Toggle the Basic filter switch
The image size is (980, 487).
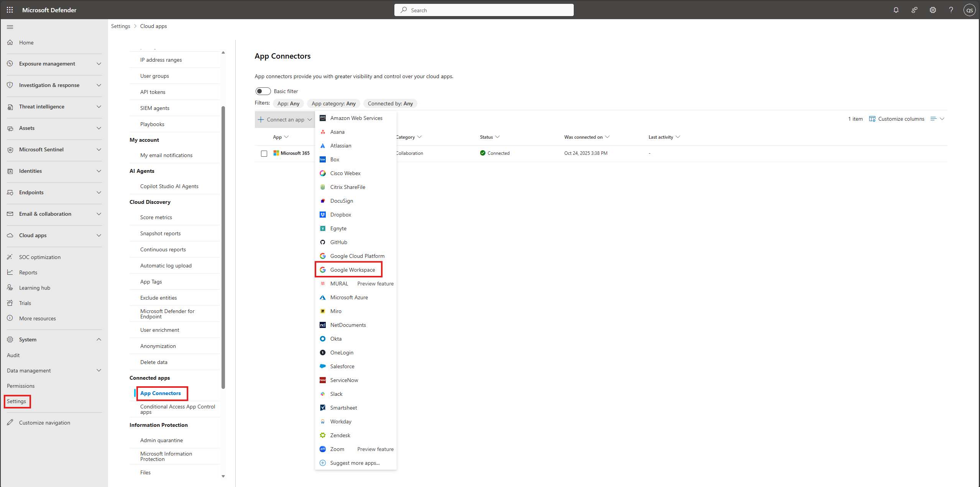(263, 91)
